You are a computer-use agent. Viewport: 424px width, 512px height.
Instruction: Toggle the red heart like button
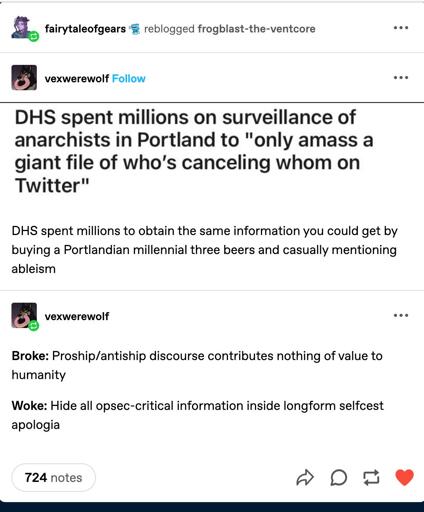click(404, 477)
